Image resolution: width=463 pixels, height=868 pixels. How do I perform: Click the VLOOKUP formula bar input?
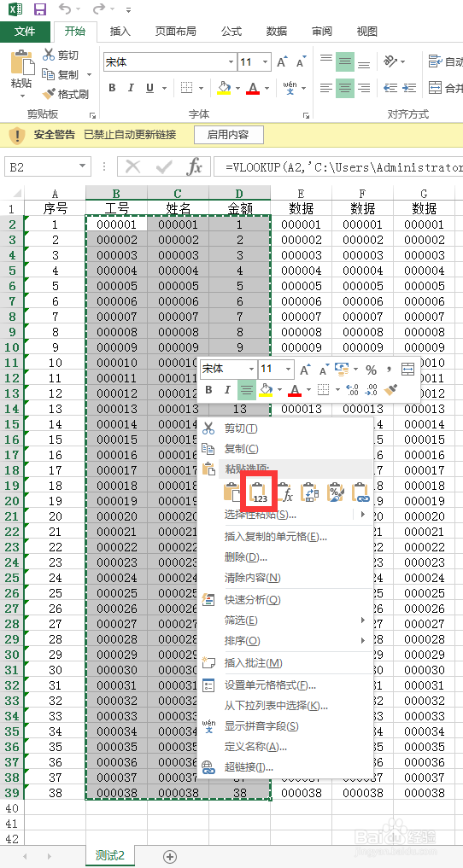[337, 166]
